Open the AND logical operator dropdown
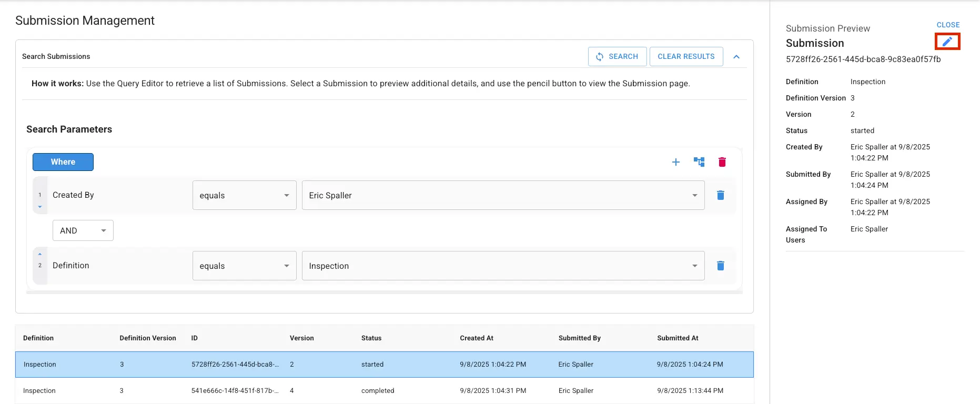The height and width of the screenshot is (404, 980). click(x=83, y=230)
